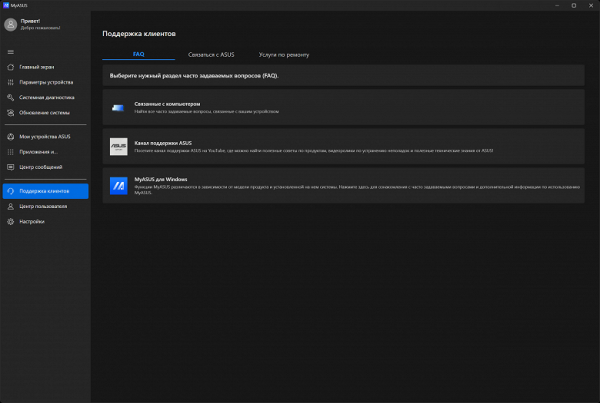Open Центр сообщений in the sidebar

pos(44,167)
